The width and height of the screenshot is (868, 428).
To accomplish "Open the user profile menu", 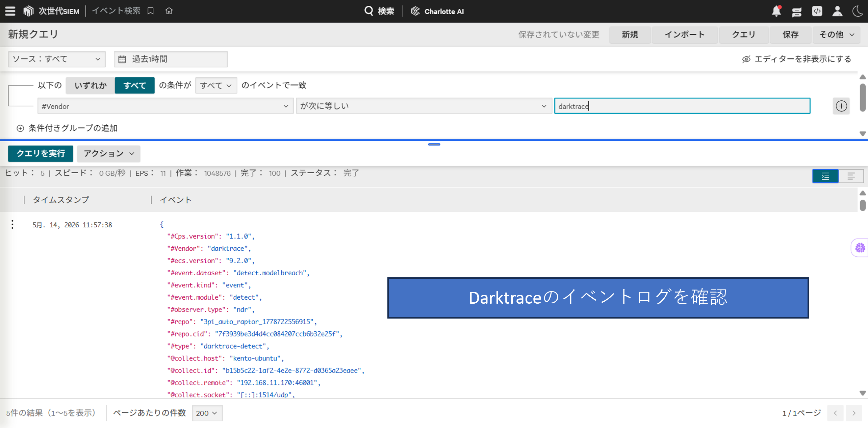I will pos(837,11).
